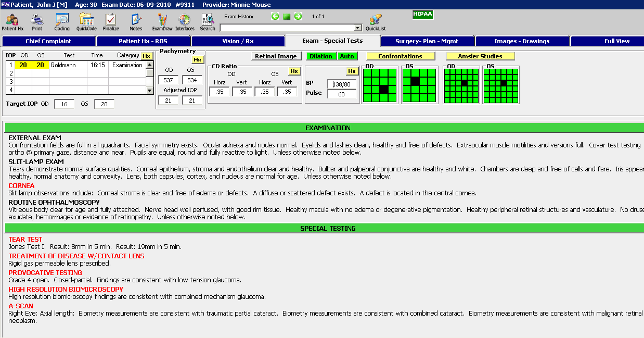644x338 pixels.
Task: Toggle the Auto button next to Dilation
Action: (x=347, y=56)
